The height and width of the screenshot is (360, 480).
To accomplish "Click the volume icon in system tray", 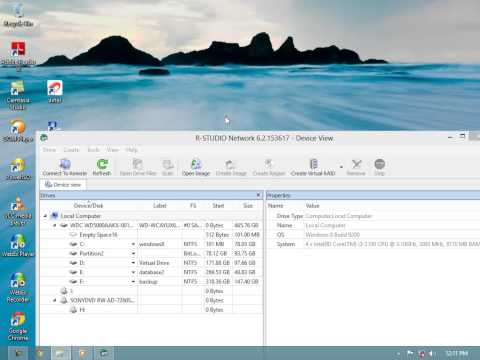I will (431, 353).
